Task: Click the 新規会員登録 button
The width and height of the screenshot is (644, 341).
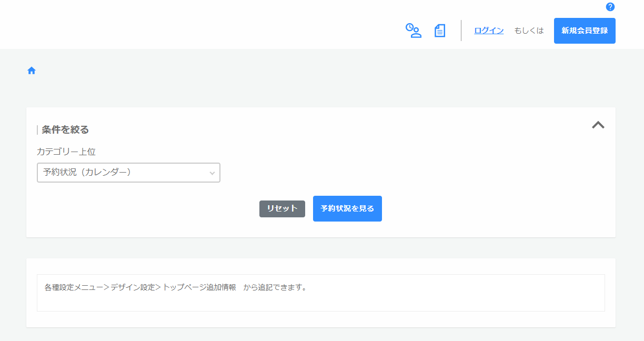Action: pos(585,31)
